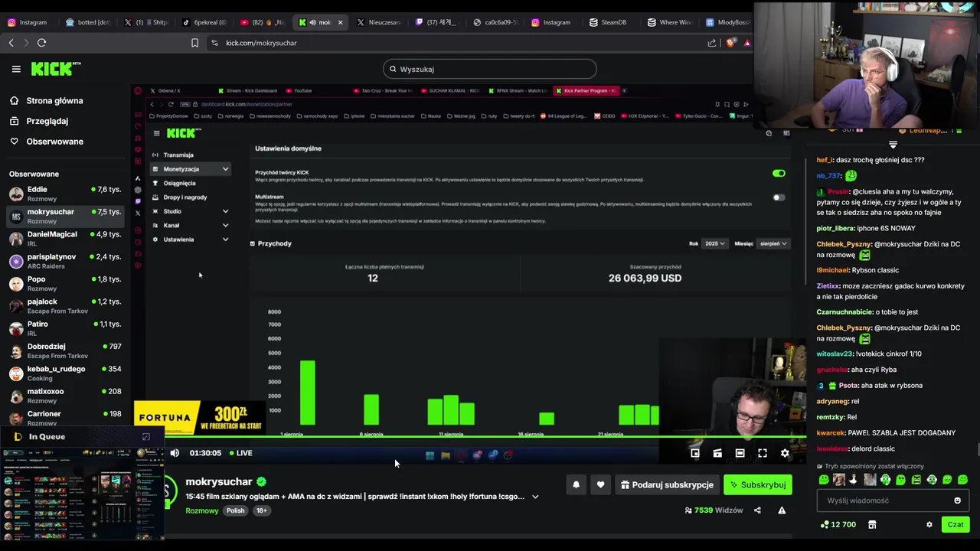Click the LIVE indicator in player
980x551 pixels.
point(239,453)
